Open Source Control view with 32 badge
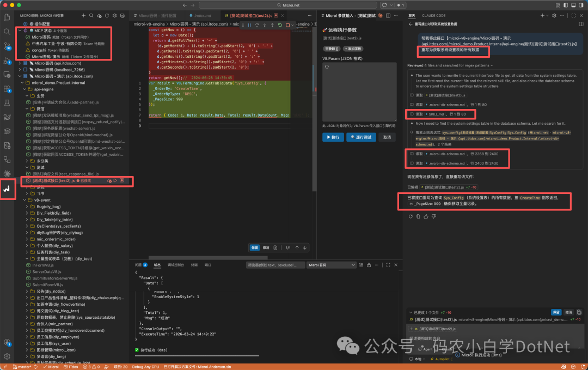Screen dimensions: 588x370 [7, 46]
